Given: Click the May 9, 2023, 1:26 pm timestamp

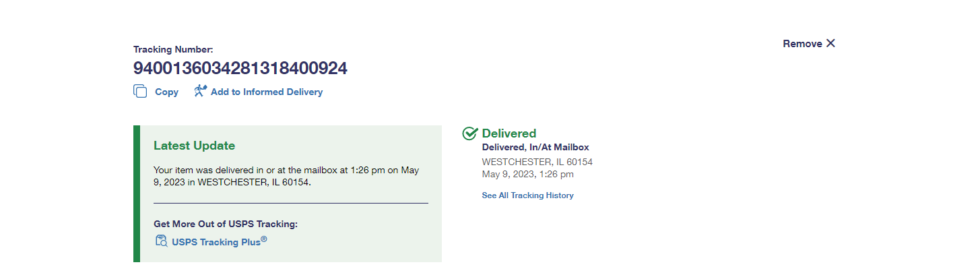Looking at the screenshot, I should pyautogui.click(x=527, y=175).
